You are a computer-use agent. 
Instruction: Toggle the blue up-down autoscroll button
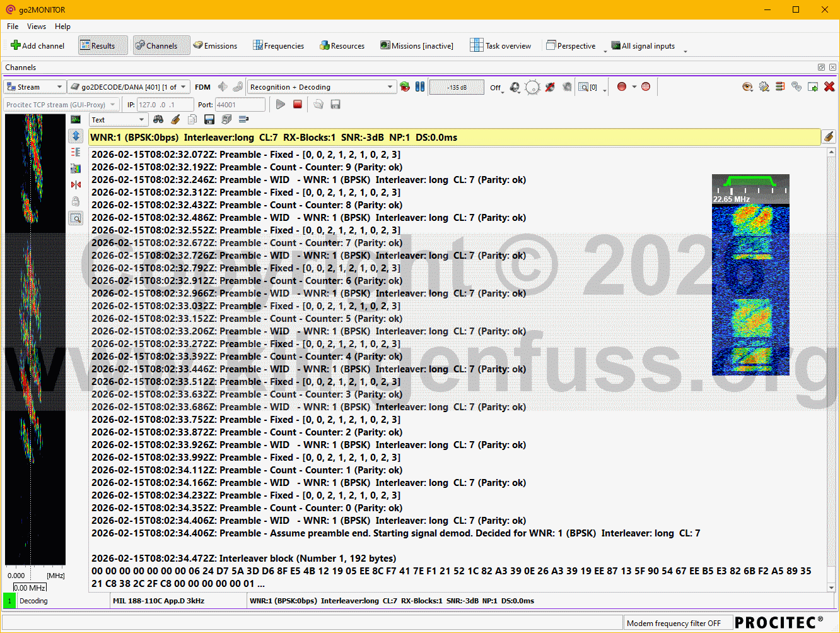[x=76, y=136]
